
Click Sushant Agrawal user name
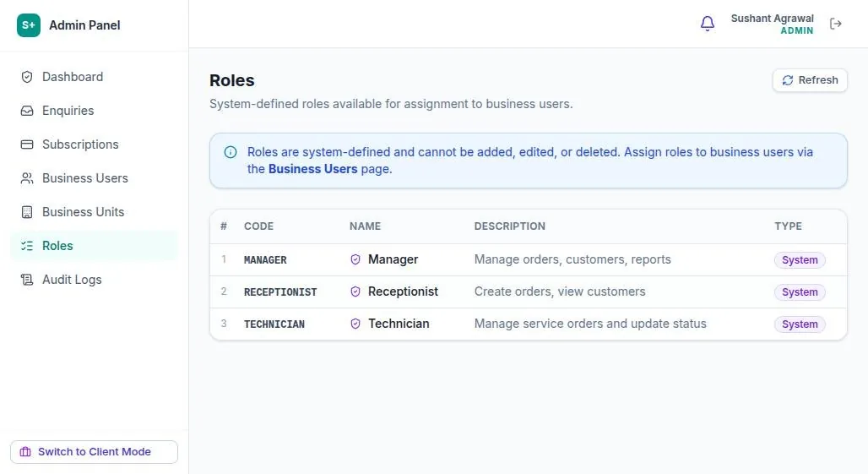click(773, 19)
